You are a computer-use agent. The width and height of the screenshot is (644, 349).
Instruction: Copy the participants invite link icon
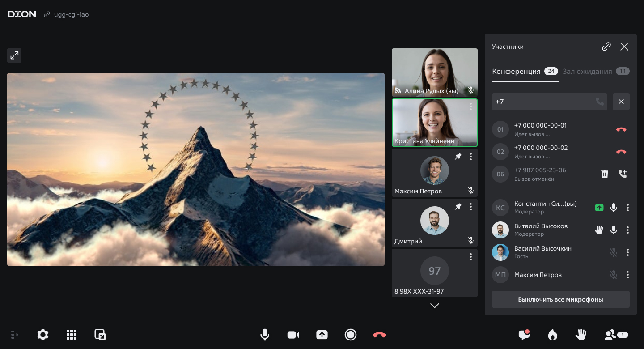(606, 47)
